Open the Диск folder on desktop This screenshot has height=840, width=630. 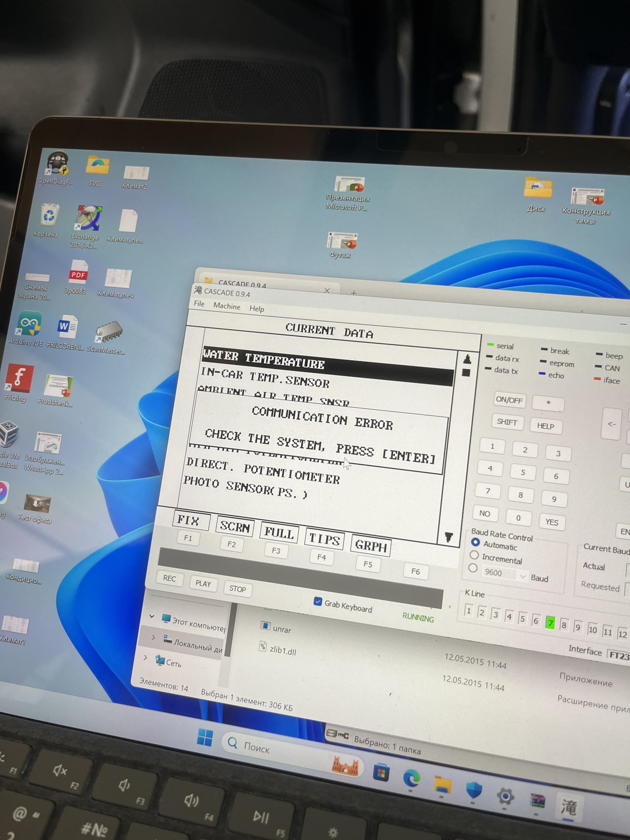[537, 195]
